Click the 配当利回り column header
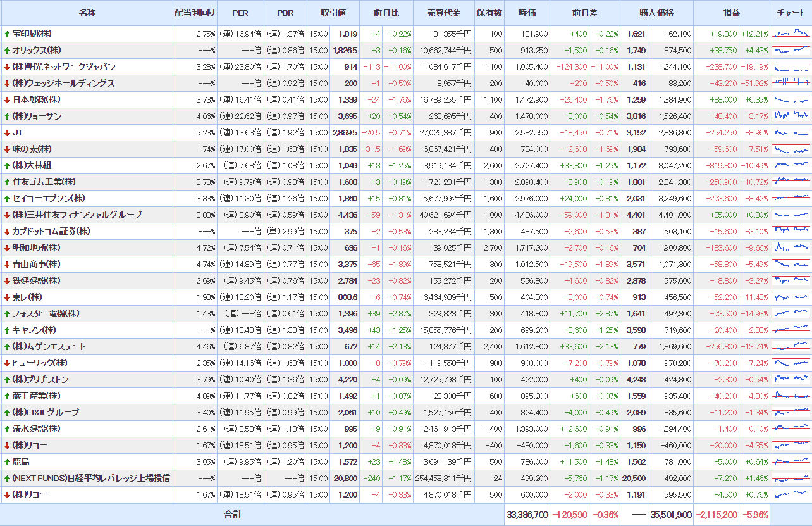 (x=195, y=13)
